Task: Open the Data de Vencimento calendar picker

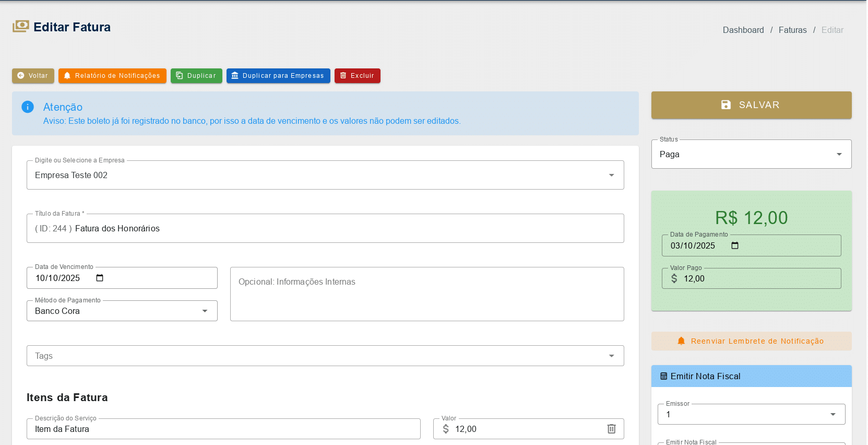Action: pos(100,278)
